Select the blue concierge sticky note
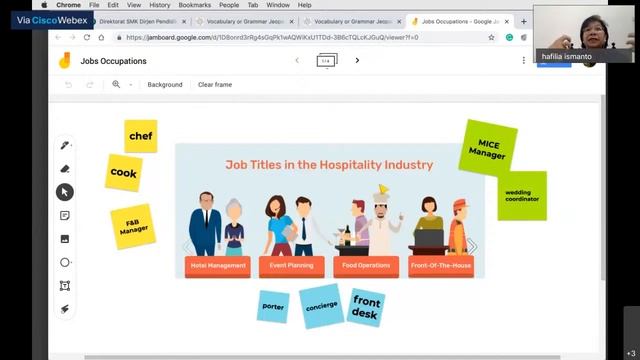 [322, 306]
